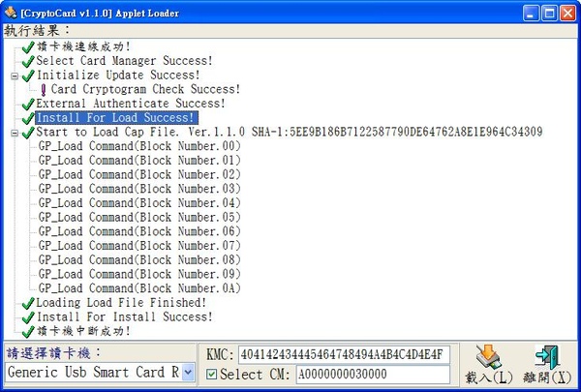Select GP_Load Command Block Number.07 row

click(139, 246)
